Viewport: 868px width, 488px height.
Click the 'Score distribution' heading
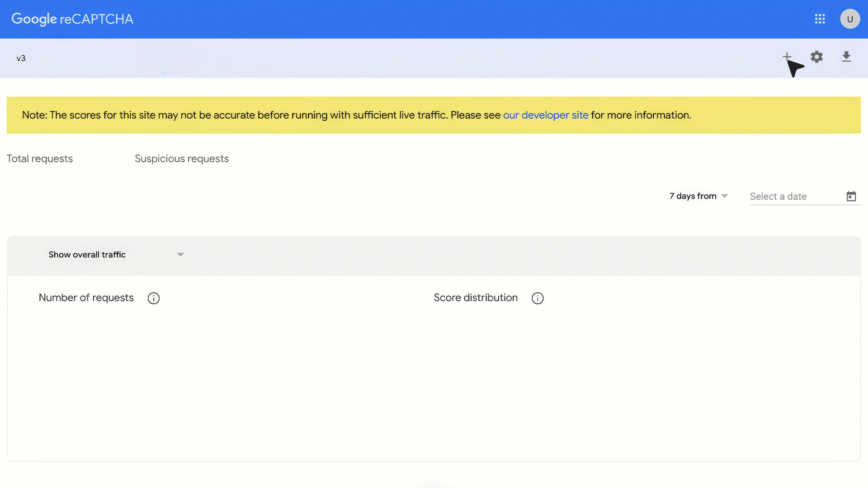pyautogui.click(x=476, y=298)
